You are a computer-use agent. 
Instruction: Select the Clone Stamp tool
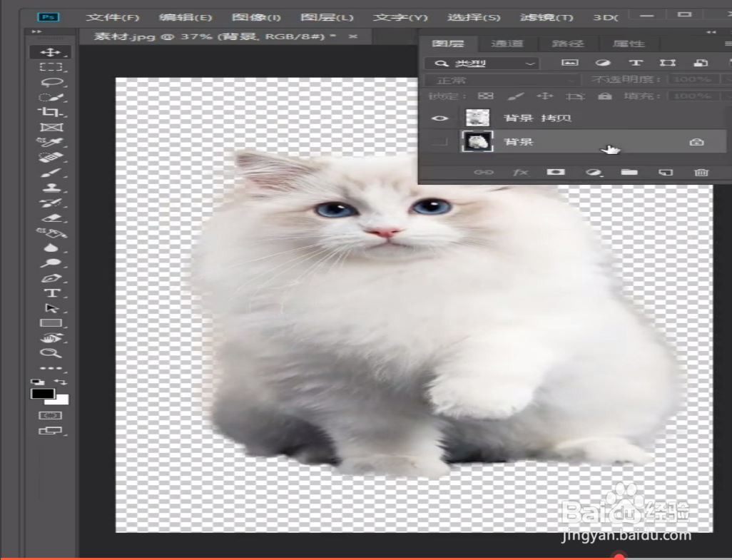(51, 188)
